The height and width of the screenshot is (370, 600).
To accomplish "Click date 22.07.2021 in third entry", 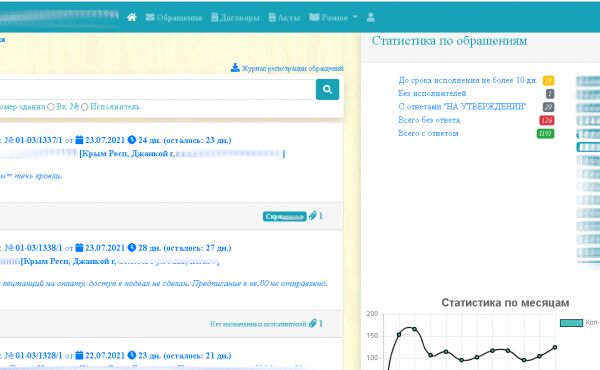I will (105, 355).
